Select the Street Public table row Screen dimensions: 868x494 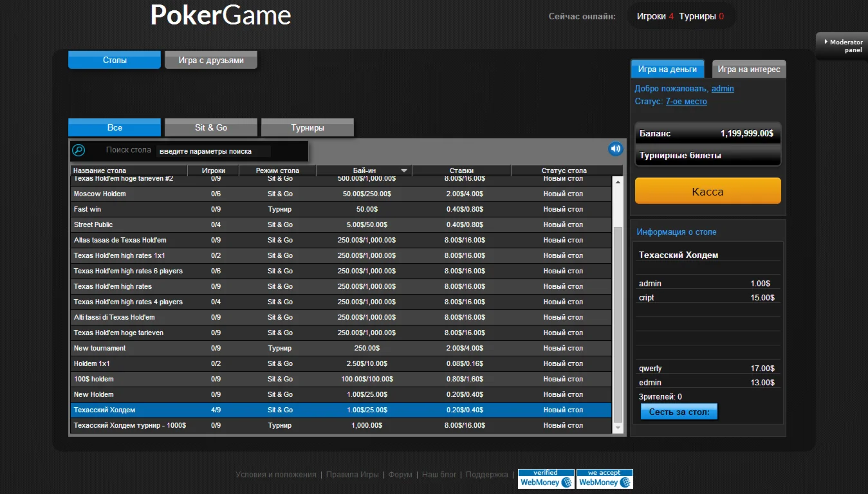tap(341, 224)
